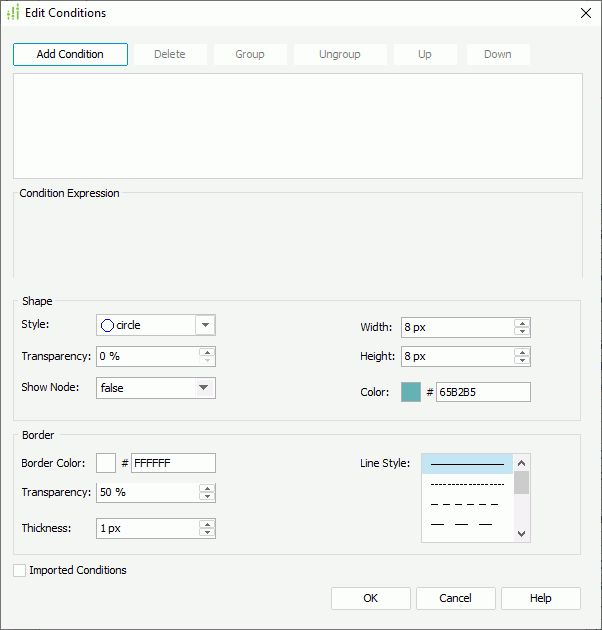The width and height of the screenshot is (602, 630).
Task: Select the medium dashed line style
Action: click(467, 504)
